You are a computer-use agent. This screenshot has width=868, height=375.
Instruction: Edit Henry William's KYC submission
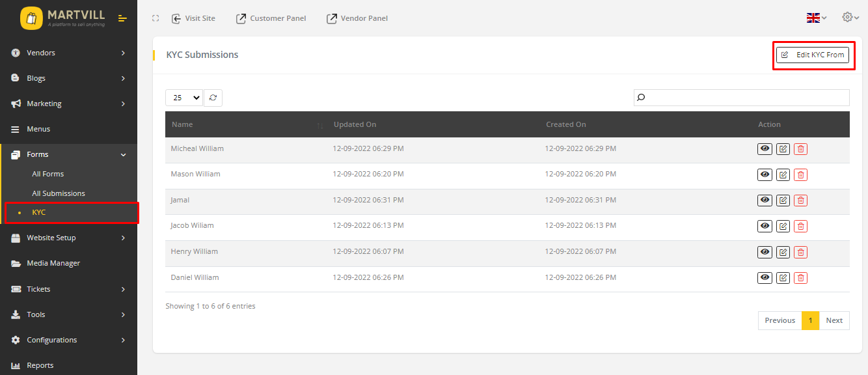coord(783,252)
